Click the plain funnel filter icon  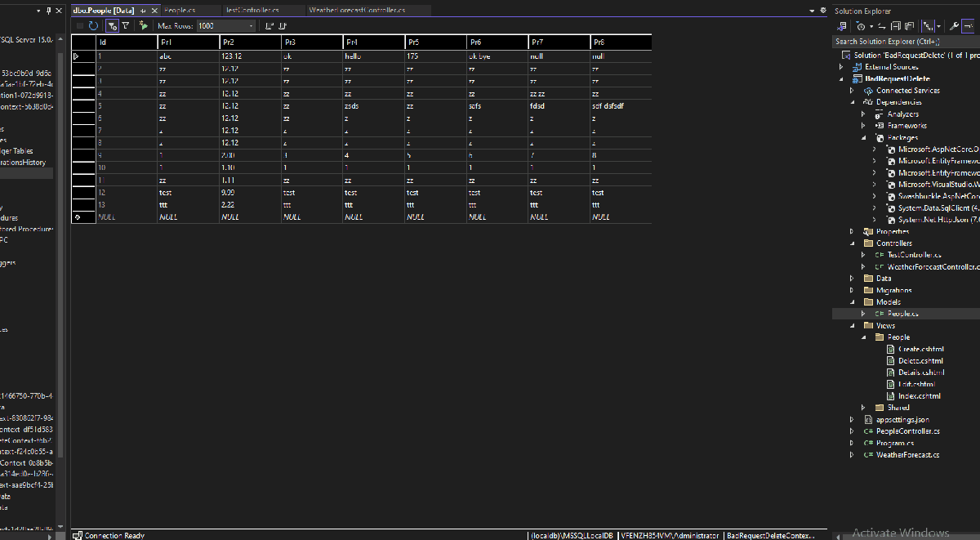click(x=126, y=26)
